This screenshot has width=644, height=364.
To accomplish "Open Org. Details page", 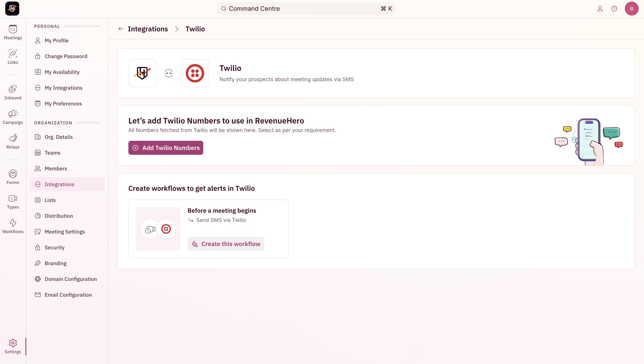I will click(x=67, y=137).
